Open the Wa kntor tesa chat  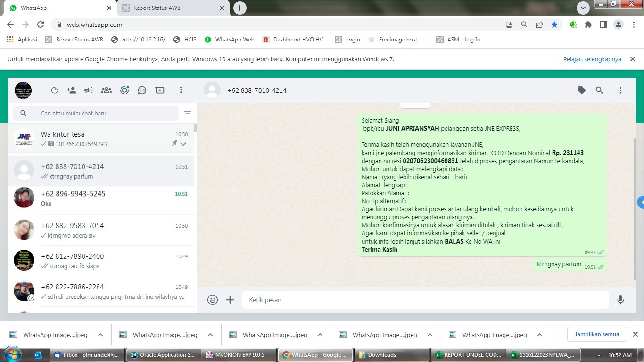[x=101, y=139]
